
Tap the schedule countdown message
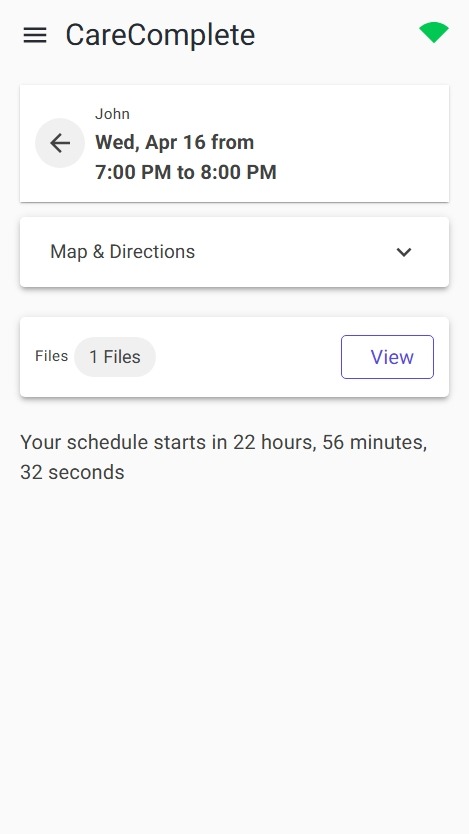223,457
